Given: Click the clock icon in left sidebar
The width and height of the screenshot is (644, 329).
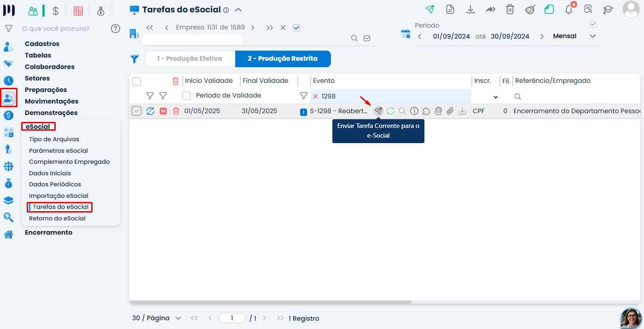Looking at the screenshot, I should pyautogui.click(x=8, y=81).
